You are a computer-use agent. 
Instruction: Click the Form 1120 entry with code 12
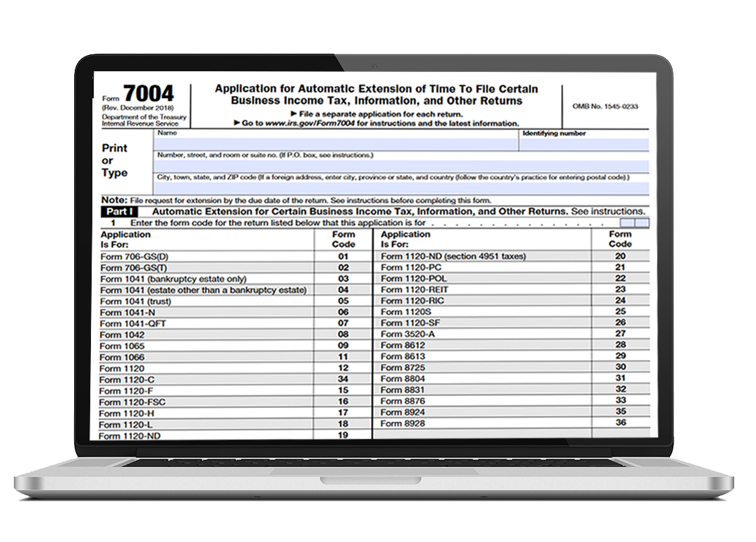point(122,368)
